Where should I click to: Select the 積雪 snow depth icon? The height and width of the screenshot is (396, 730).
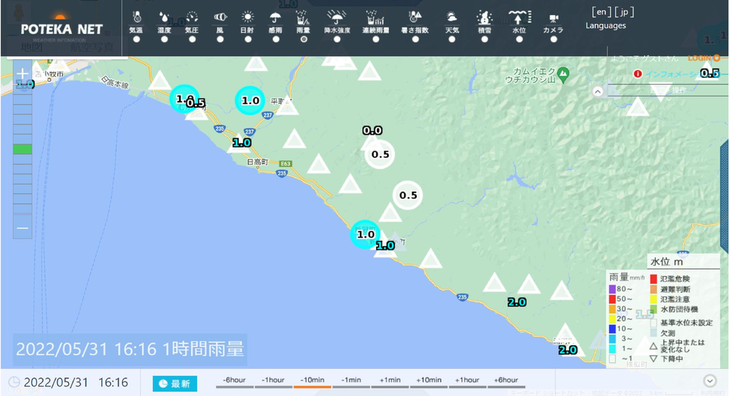(485, 18)
